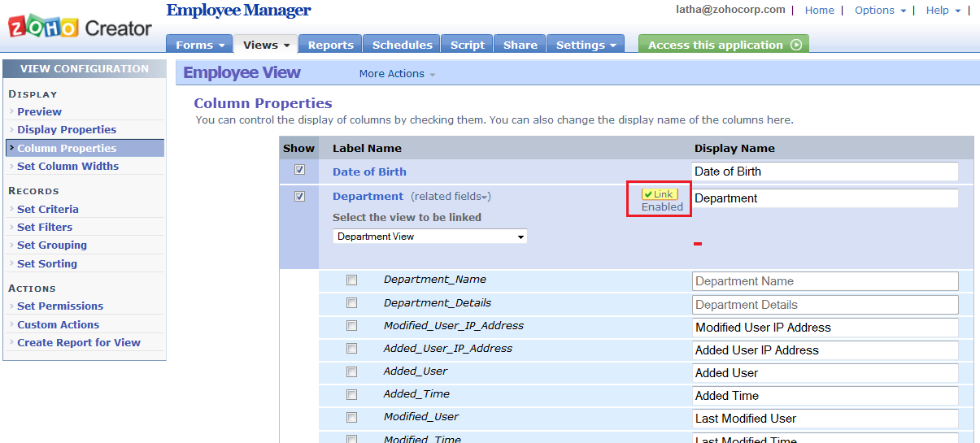This screenshot has width=980, height=443.
Task: Enable the Added_User_IP_Address checkbox
Action: [x=351, y=349]
